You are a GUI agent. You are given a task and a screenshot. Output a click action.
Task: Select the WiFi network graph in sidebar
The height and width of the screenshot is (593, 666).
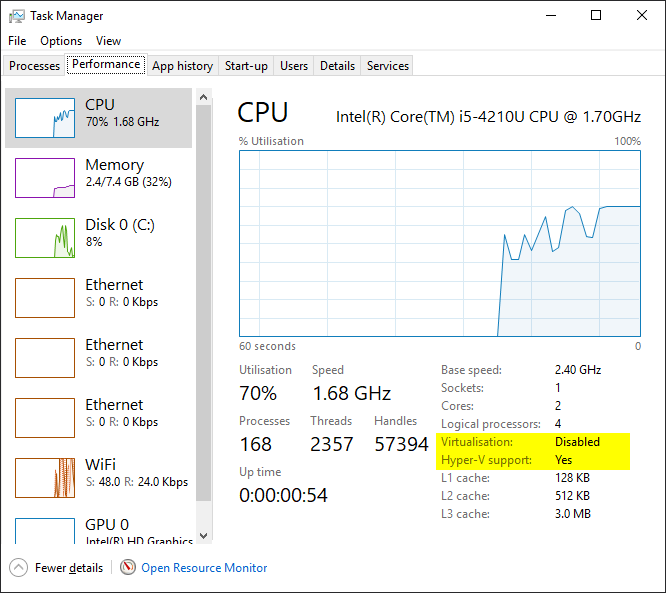pyautogui.click(x=45, y=478)
